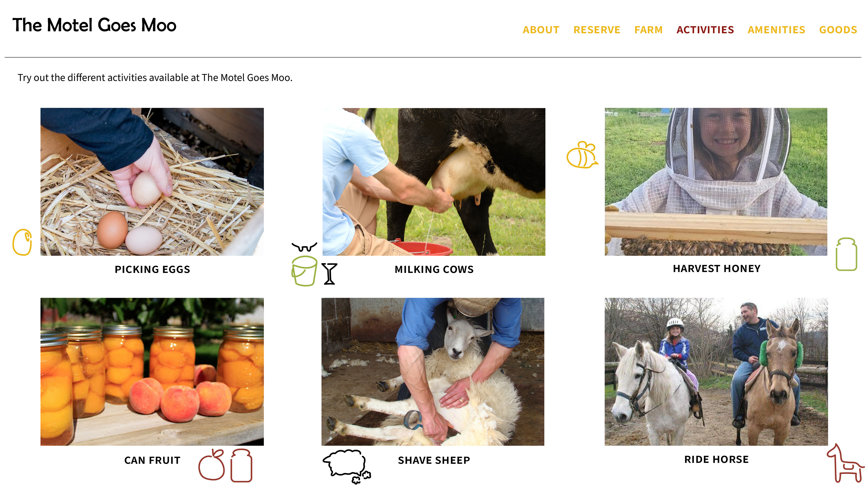Click the Shave Sheep label
Image resolution: width=868 pixels, height=488 pixels.
point(434,460)
